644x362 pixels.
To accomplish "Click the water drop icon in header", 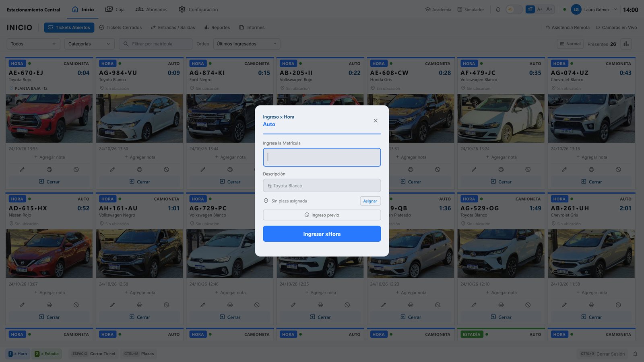I will [498, 9].
